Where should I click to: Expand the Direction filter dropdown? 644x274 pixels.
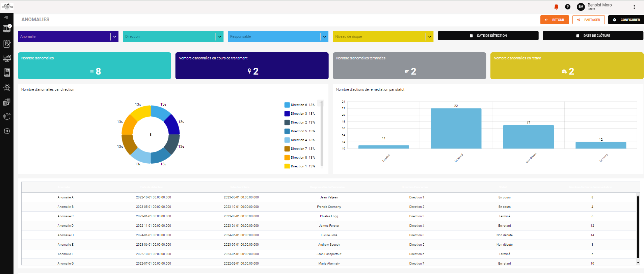pyautogui.click(x=220, y=37)
